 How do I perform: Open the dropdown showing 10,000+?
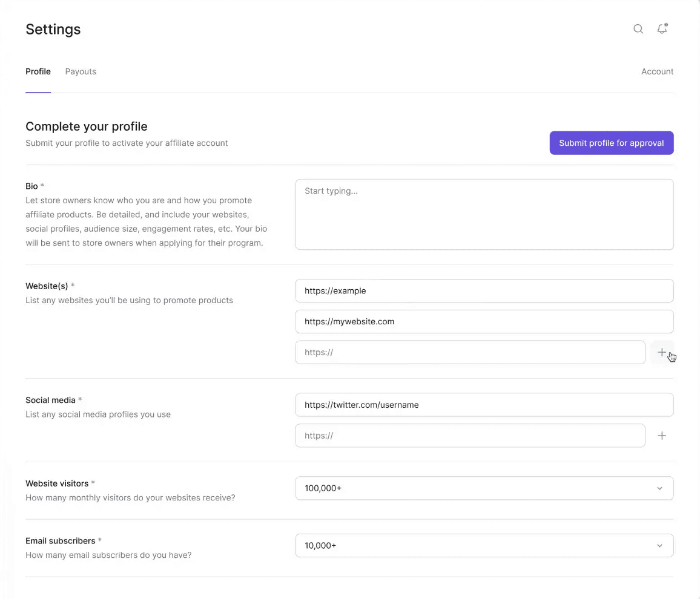[472, 546]
